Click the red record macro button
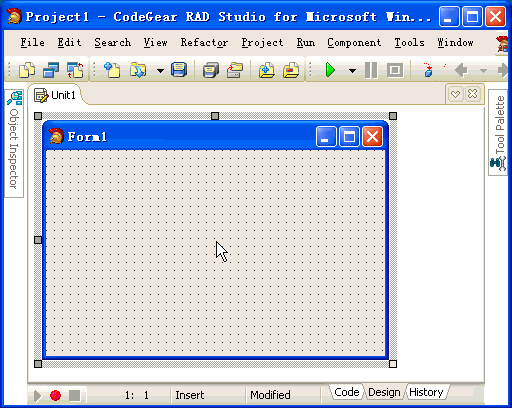Screen dimensions: 512x408 pos(55,396)
